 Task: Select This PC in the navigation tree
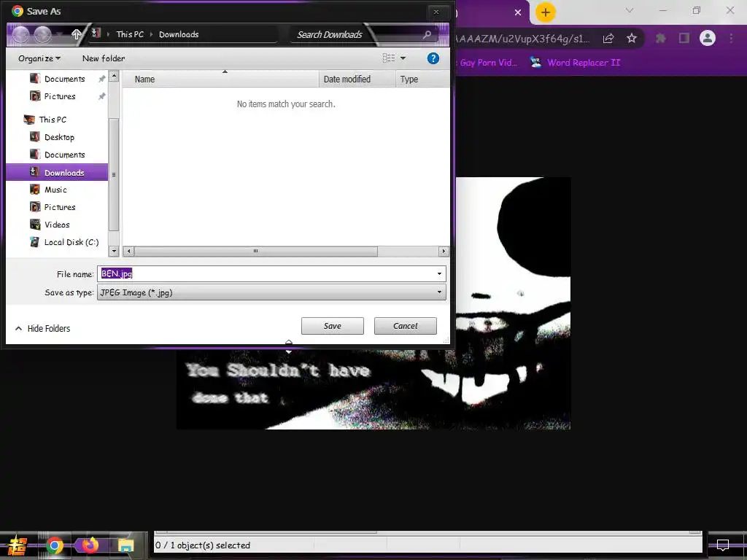(x=53, y=120)
